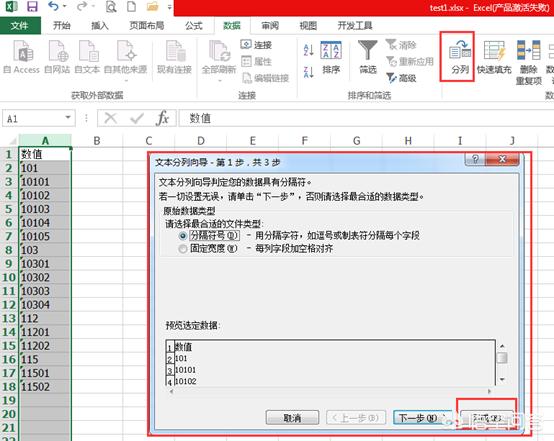Switch to Page Layout (页面布局) tab
The width and height of the screenshot is (554, 441).
tap(147, 25)
